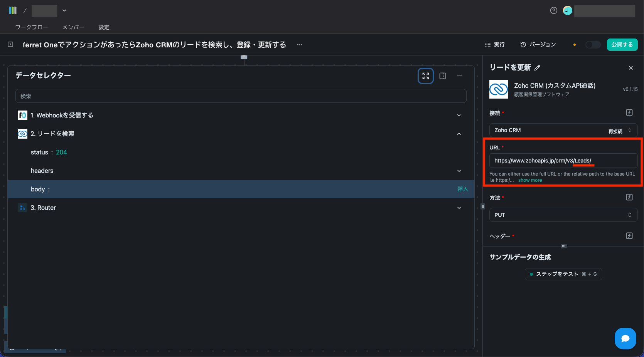Viewport: 644px width, 357px height.
Task: Click the fullscreen expand icon in data selector
Action: [426, 76]
